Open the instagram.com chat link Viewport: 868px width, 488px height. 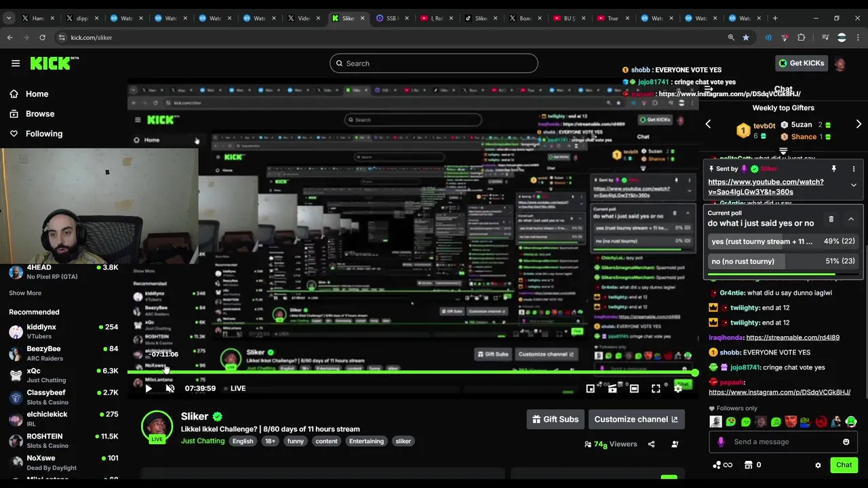[x=779, y=392]
